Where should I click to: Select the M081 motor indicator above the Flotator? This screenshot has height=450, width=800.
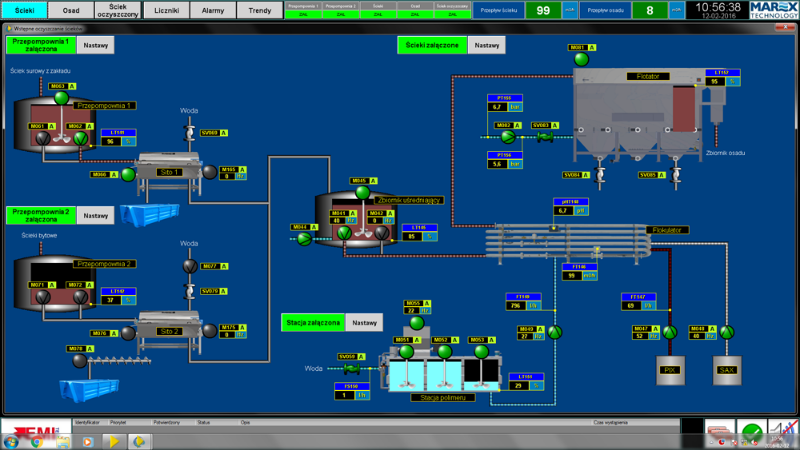[581, 60]
